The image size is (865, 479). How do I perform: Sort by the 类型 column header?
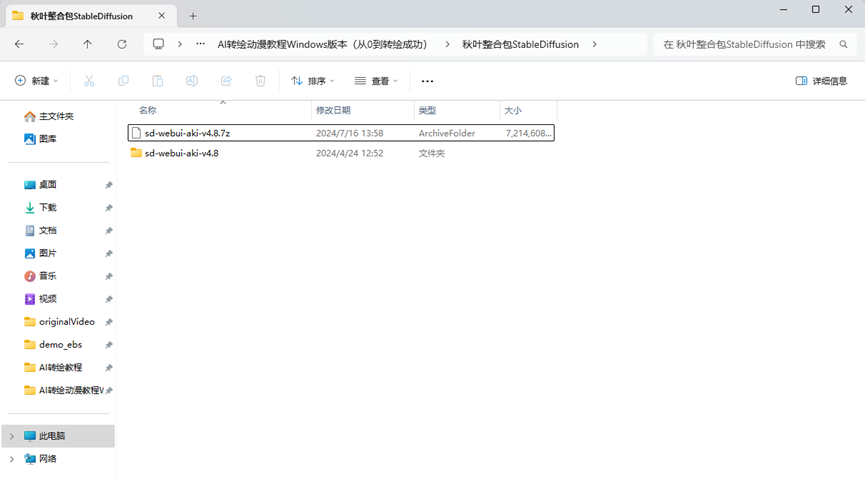[x=427, y=110]
